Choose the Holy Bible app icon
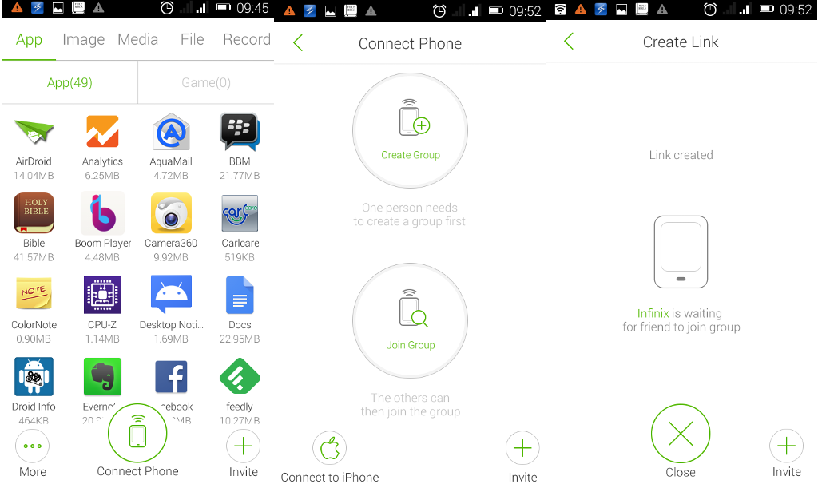Viewport: 818px width, 504px height. click(34, 213)
